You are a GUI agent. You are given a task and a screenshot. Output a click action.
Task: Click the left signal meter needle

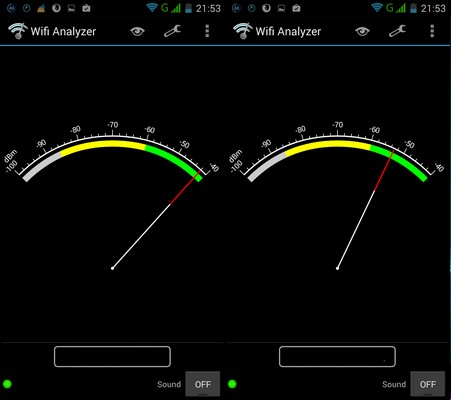coord(156,220)
